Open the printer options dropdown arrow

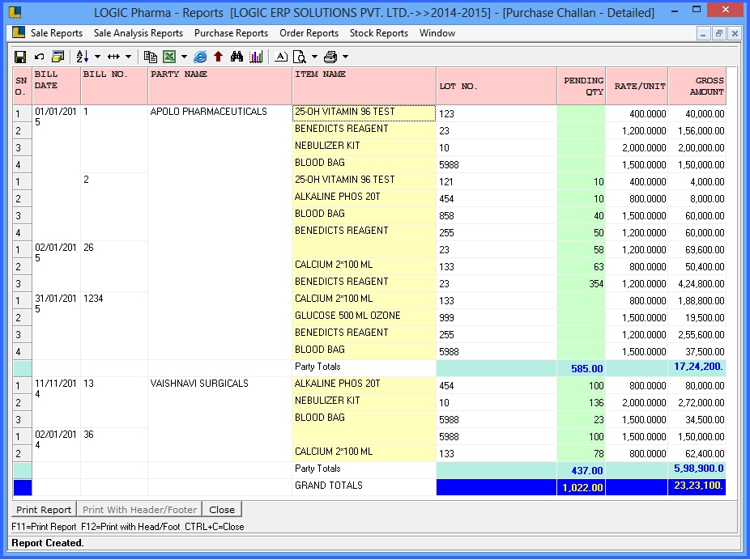pyautogui.click(x=345, y=57)
